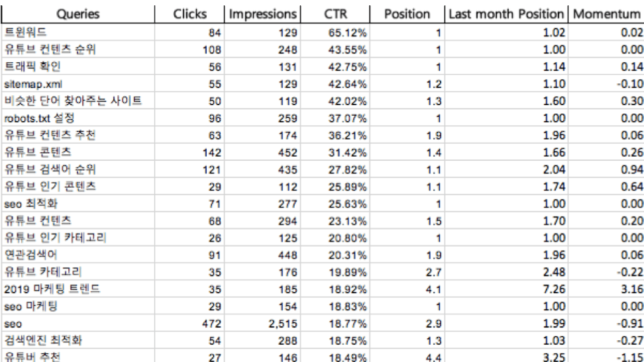Select the robots.txt 설정 query cell
The height and width of the screenshot is (362, 644).
78,118
